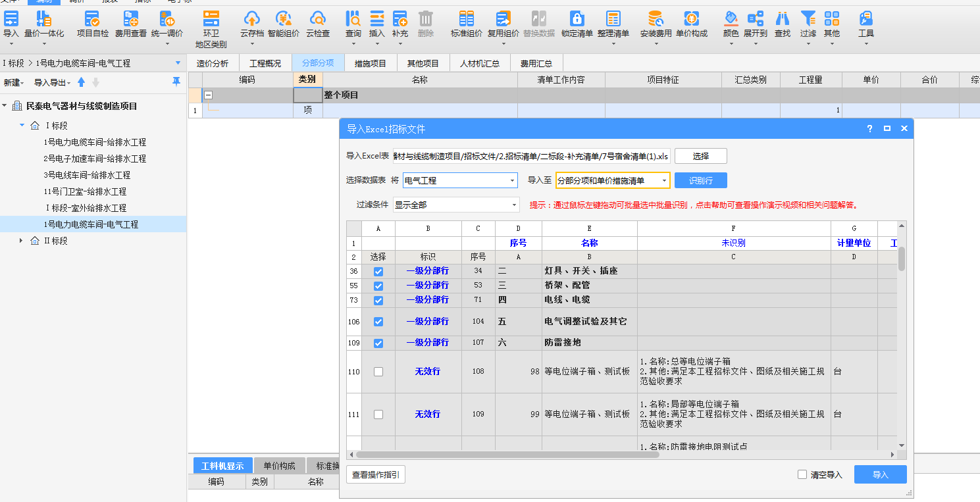Click the 选择 file button
Image resolution: width=980 pixels, height=502 pixels.
pos(701,156)
